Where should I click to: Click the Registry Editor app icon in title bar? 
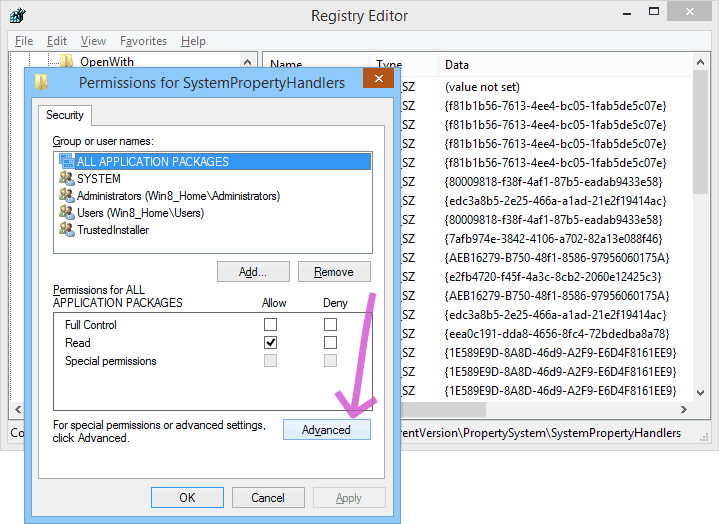(17, 15)
